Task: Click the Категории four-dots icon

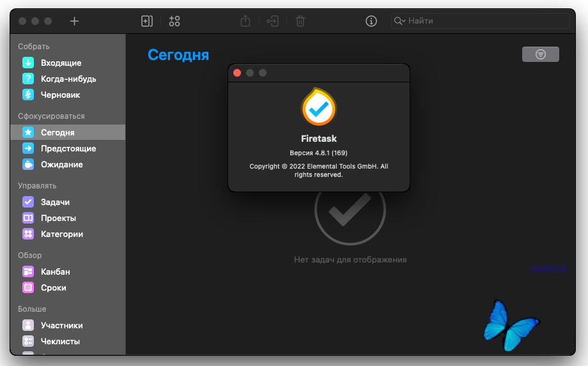Action: coord(28,234)
